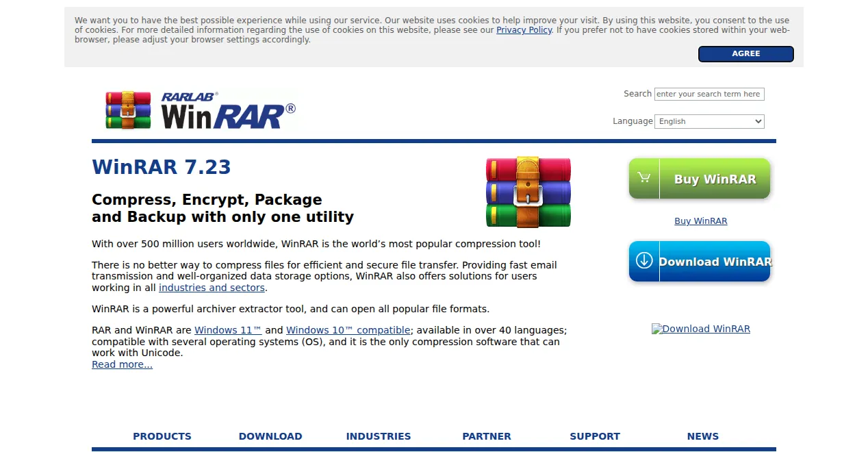
Task: Click the large WinRAR books icon
Action: coord(528,192)
